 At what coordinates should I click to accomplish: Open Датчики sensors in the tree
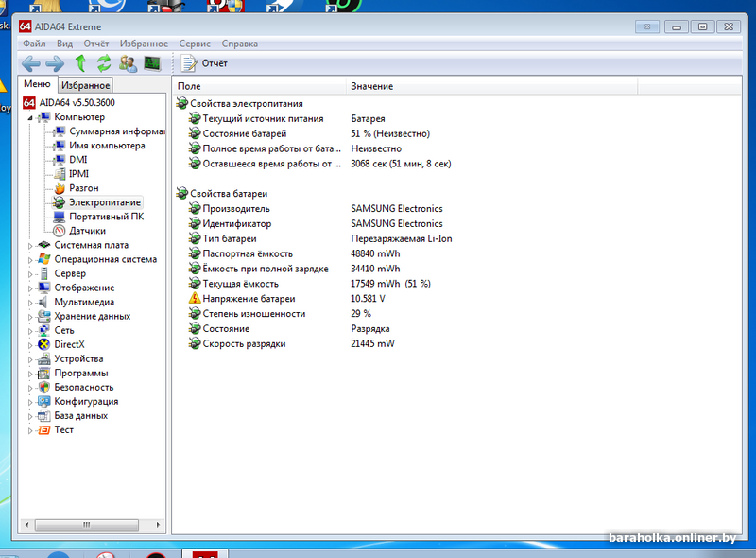(87, 231)
